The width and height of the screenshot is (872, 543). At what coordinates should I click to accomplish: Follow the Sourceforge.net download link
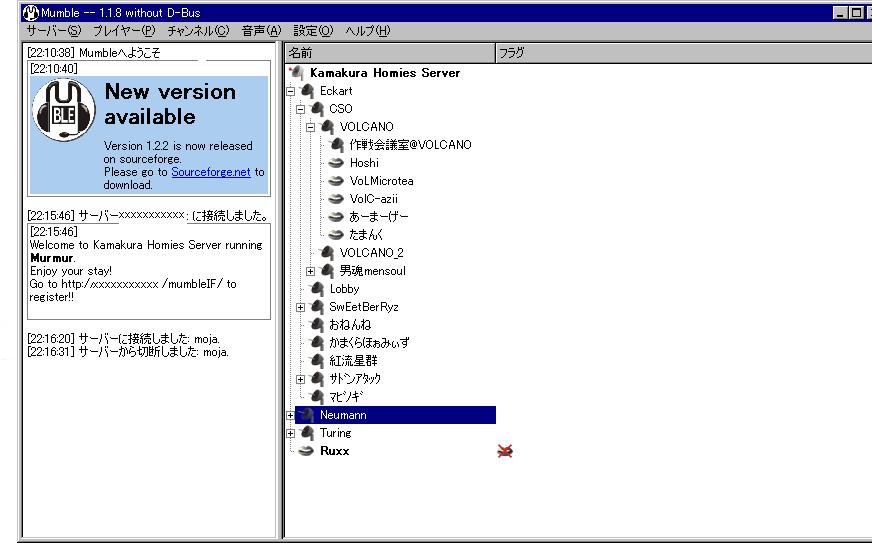coord(211,172)
